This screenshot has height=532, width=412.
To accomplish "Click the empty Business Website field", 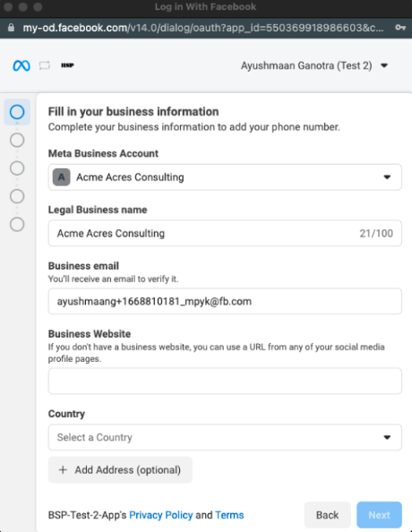I will click(225, 381).
